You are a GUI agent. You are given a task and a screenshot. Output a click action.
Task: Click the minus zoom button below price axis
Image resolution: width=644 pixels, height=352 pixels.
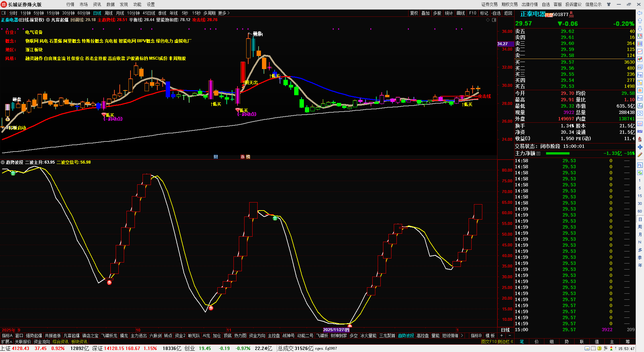509,336
